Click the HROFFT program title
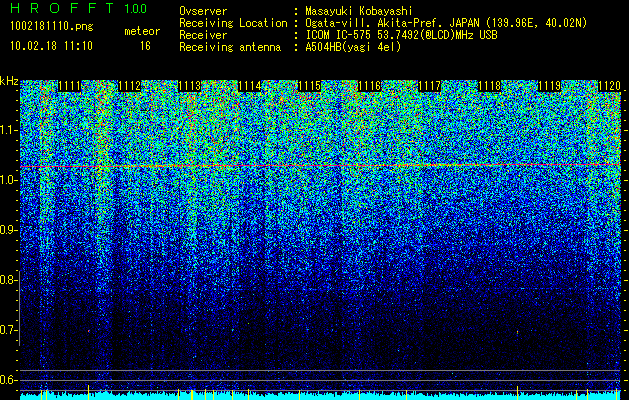 [x=63, y=8]
